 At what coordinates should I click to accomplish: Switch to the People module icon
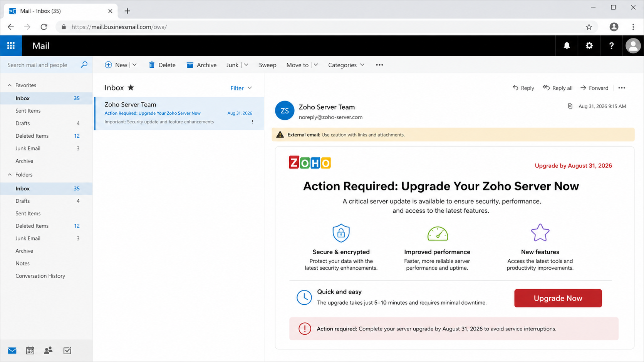(48, 350)
